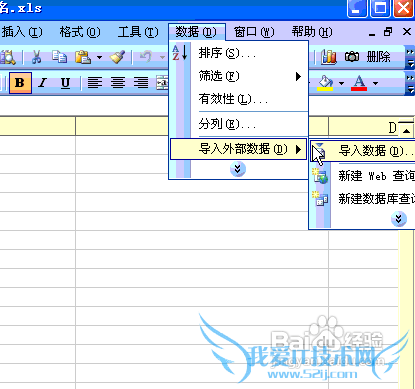Image resolution: width=415 pixels, height=389 pixels.
Task: Click the vertical scrollbar up arrow
Action: (x=406, y=130)
